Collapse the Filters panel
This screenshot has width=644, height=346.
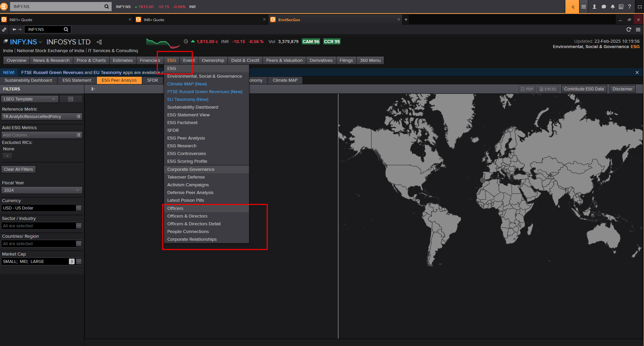point(93,89)
